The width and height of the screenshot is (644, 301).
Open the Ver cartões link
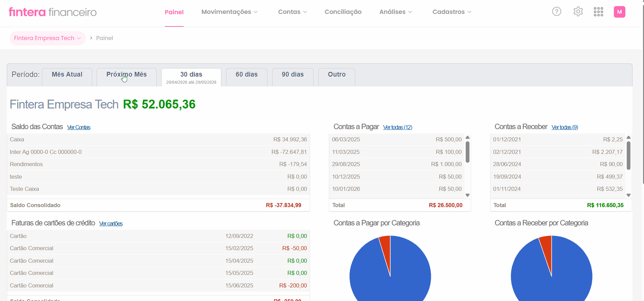pyautogui.click(x=111, y=224)
